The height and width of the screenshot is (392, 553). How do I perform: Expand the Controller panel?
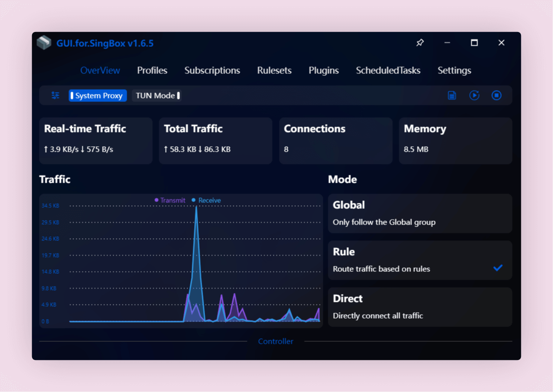[x=276, y=341]
